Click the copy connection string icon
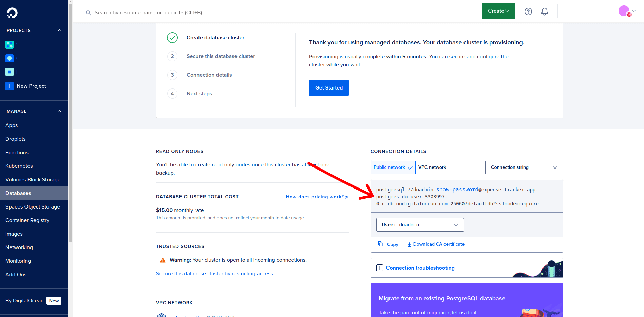The image size is (644, 317). tap(380, 244)
